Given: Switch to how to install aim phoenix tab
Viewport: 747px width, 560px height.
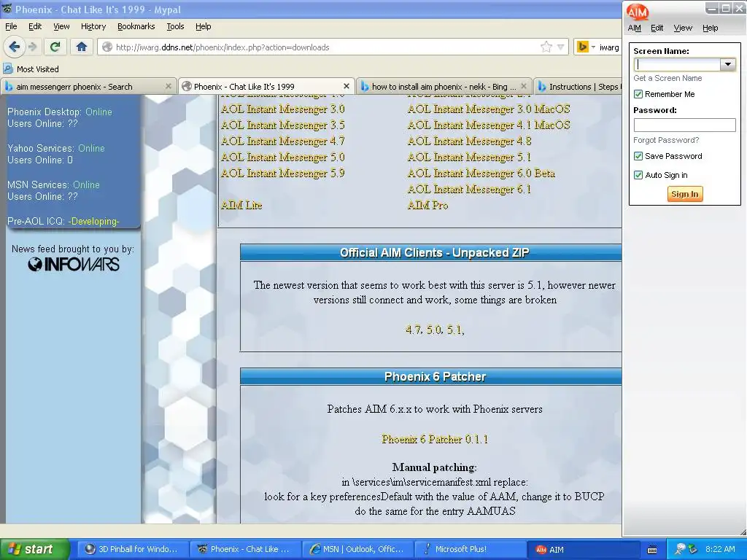Looking at the screenshot, I should pos(443,86).
